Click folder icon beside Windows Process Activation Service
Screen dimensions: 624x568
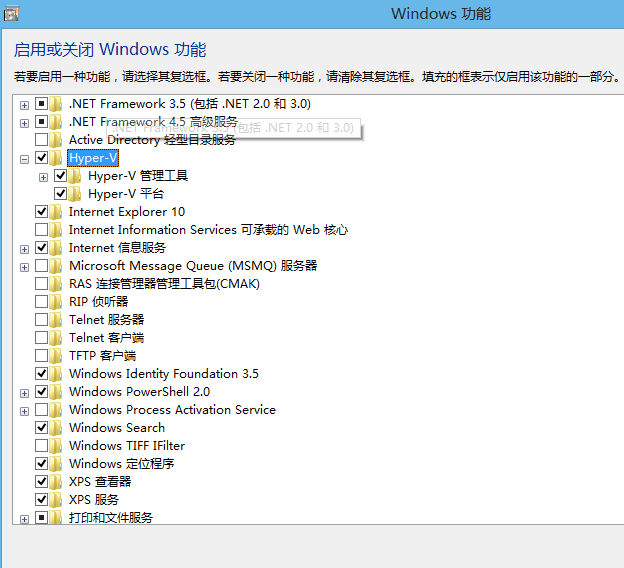click(56, 410)
